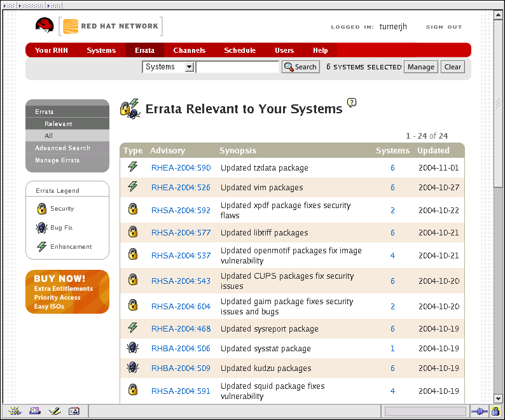Click the enhancement icon on the RHEA-2004:526 row
The image size is (505, 420).
click(133, 186)
